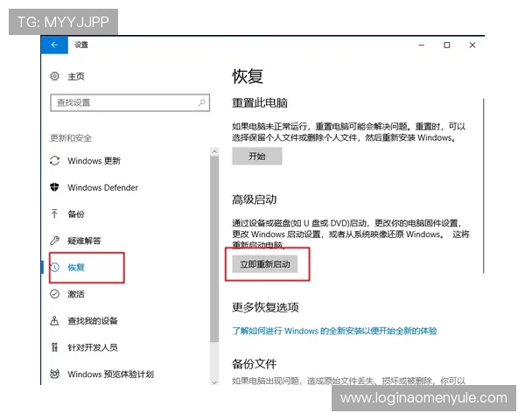Go to the 主页 label
The image size is (525, 420).
[76, 76]
